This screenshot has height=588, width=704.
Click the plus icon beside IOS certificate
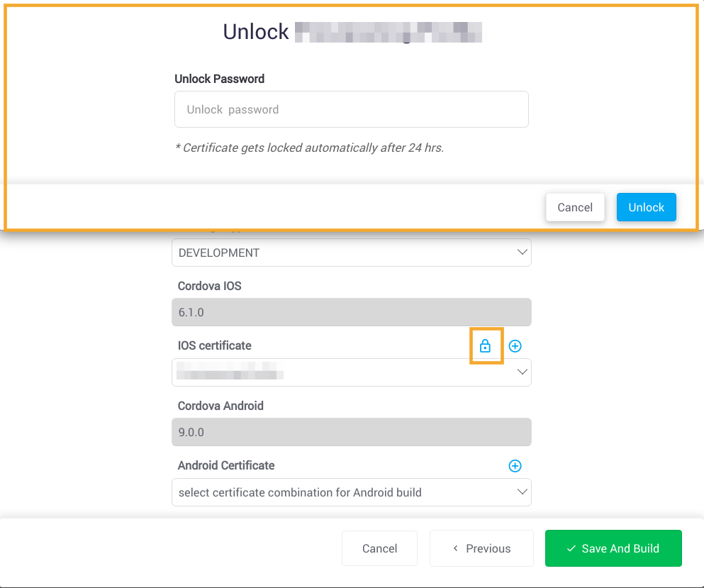pyautogui.click(x=515, y=346)
